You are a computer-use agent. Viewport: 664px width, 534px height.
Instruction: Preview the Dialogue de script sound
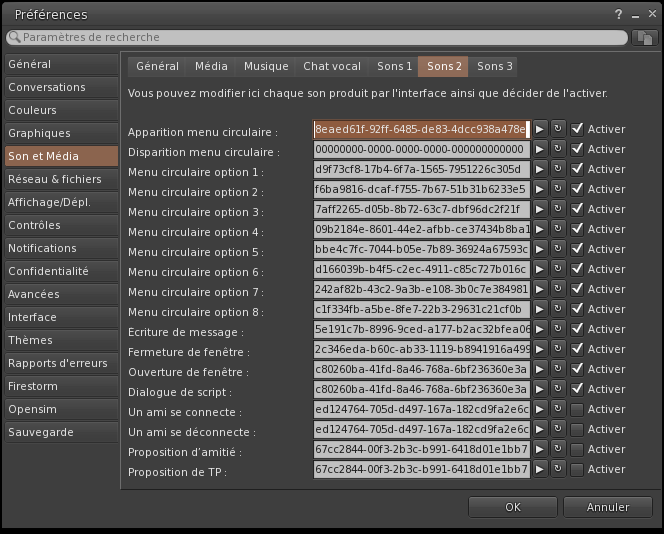pos(540,389)
